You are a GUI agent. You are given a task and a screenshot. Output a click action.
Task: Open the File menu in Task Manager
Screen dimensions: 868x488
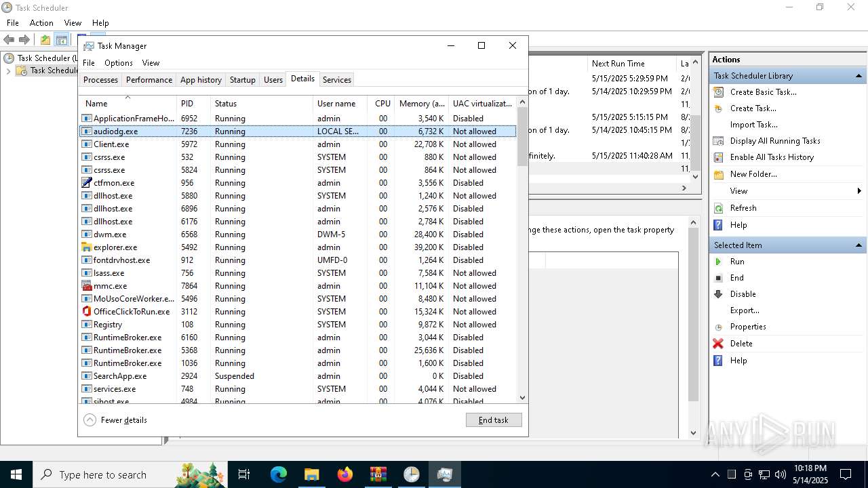coord(89,63)
